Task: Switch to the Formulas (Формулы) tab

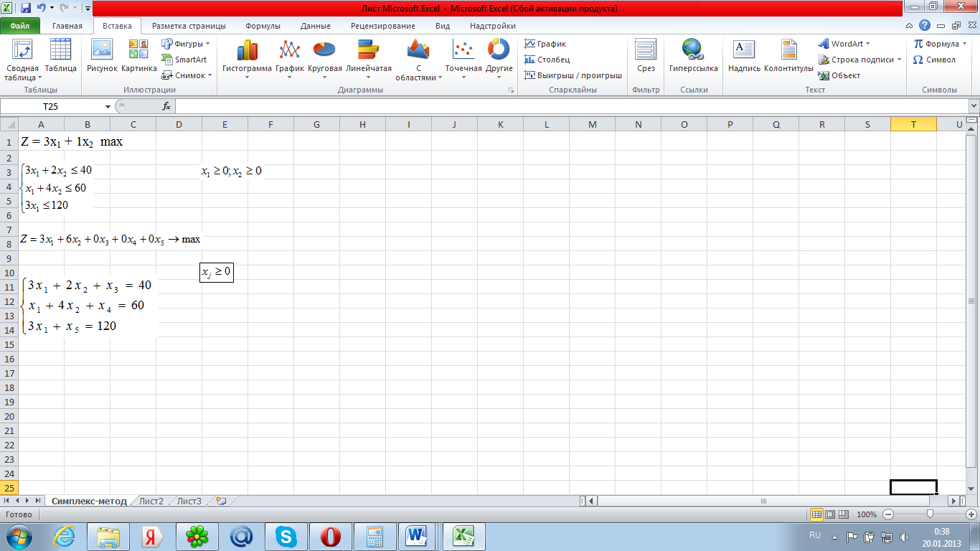Action: [x=263, y=26]
